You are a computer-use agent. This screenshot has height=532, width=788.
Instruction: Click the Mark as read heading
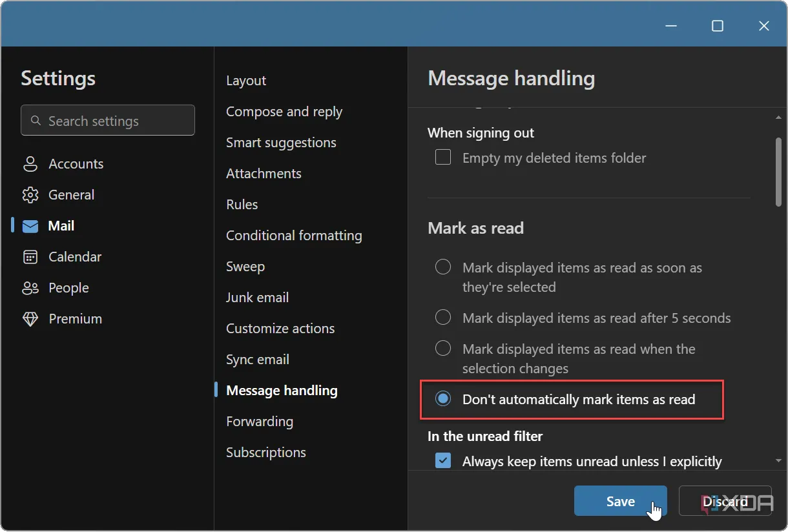click(x=475, y=228)
